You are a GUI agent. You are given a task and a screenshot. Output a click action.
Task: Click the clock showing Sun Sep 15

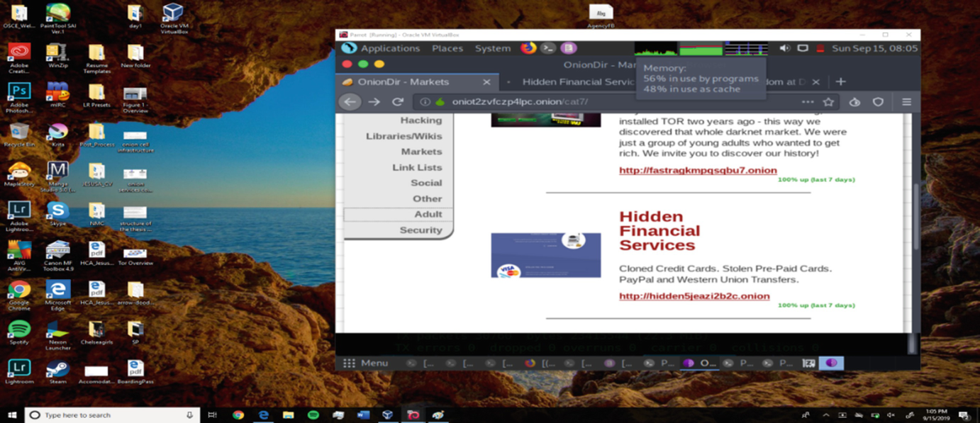click(x=874, y=48)
